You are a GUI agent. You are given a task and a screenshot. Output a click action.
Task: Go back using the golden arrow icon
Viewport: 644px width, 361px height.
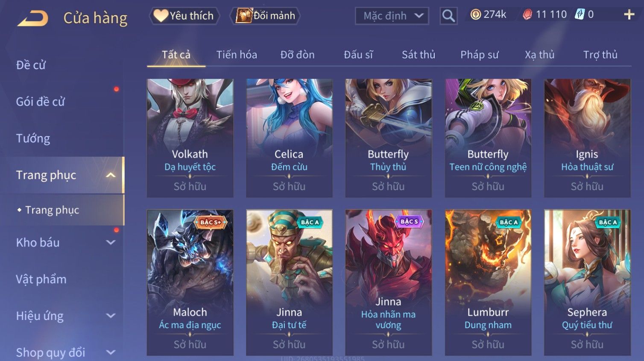[33, 18]
